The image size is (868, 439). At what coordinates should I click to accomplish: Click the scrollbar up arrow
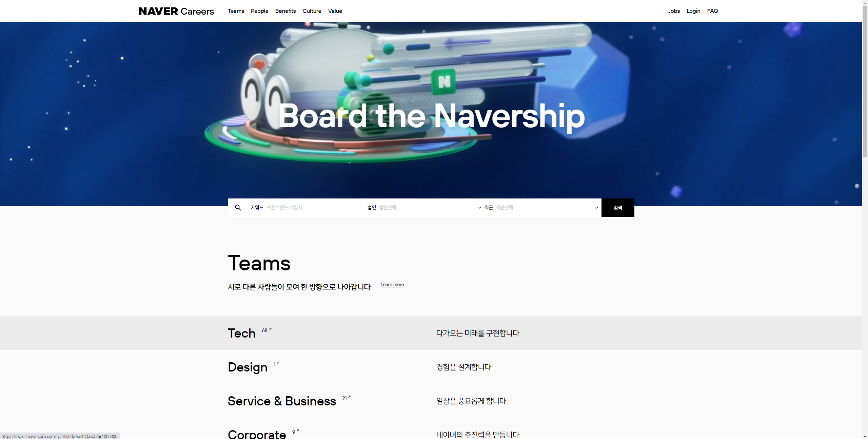[x=865, y=3]
